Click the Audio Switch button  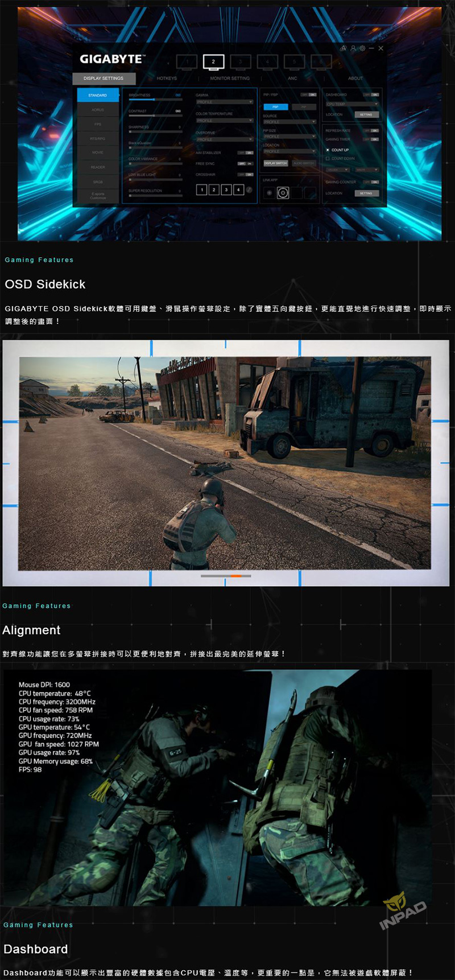coord(304,163)
